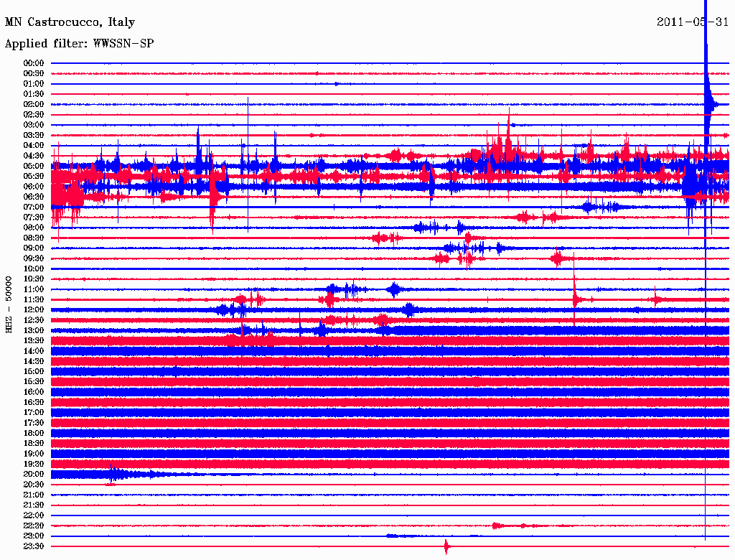Click the 04:00 time label
The height and width of the screenshot is (560, 735).
tap(34, 146)
